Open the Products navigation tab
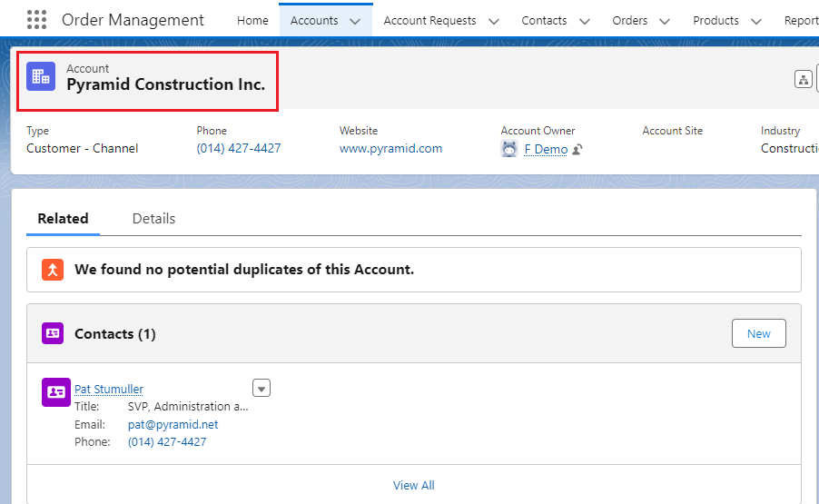The height and width of the screenshot is (504, 819). pyautogui.click(x=715, y=21)
